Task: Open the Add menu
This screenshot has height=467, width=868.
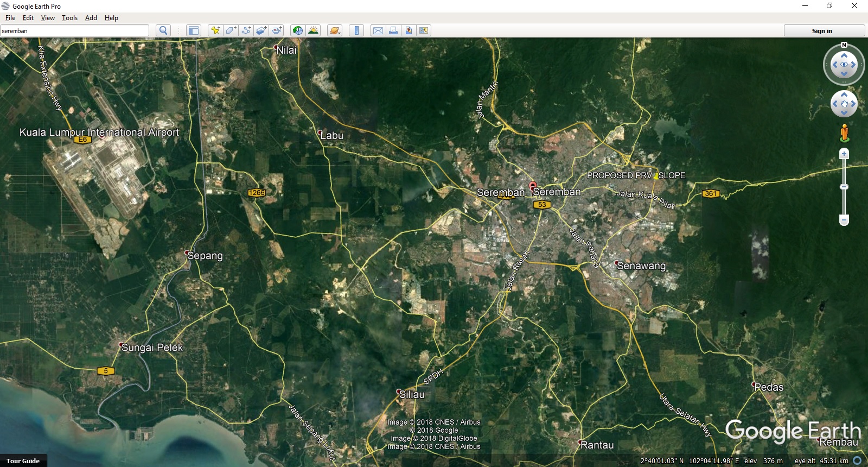Action: point(91,18)
